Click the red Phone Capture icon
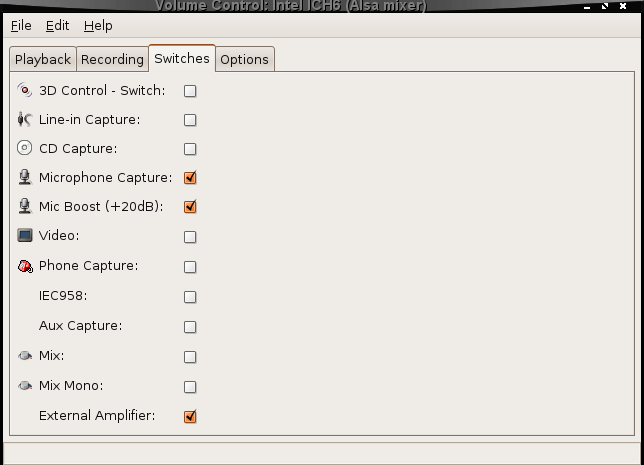644x465 pixels. tap(25, 266)
